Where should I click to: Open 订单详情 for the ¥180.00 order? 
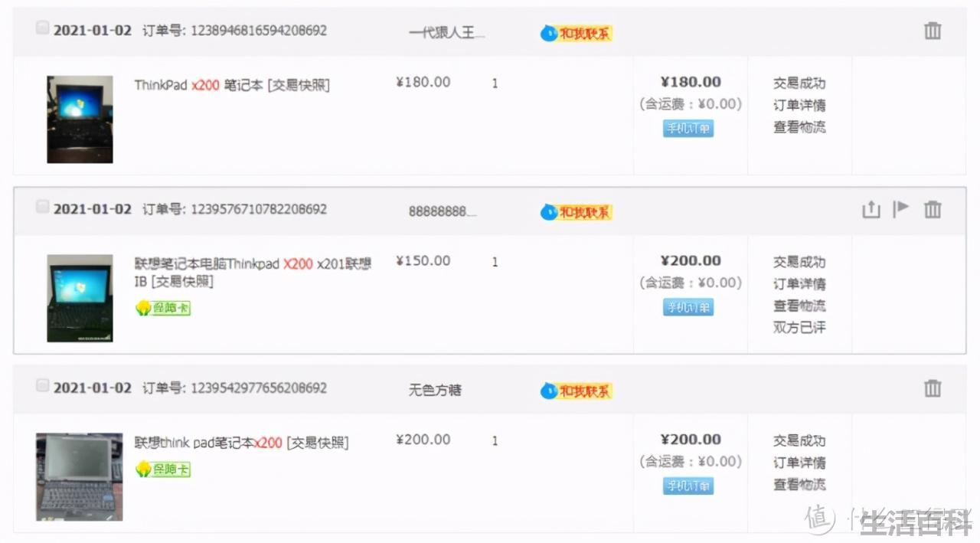click(x=799, y=105)
